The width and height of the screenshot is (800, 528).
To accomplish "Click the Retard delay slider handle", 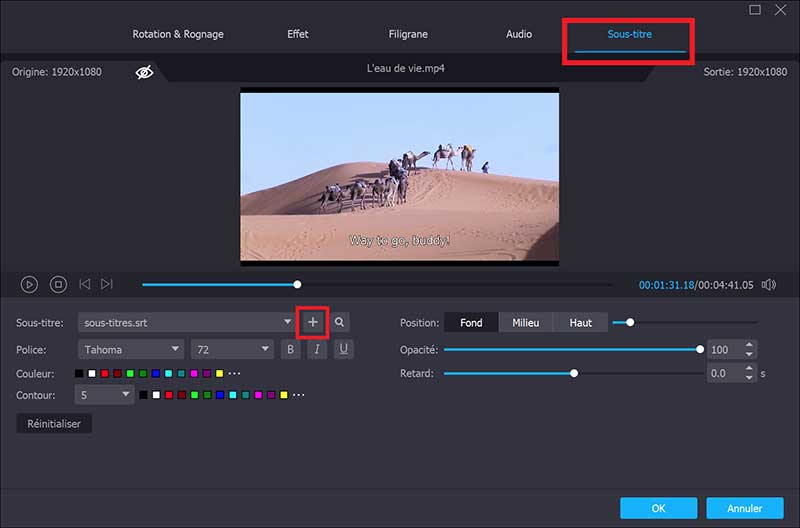I will [x=574, y=373].
